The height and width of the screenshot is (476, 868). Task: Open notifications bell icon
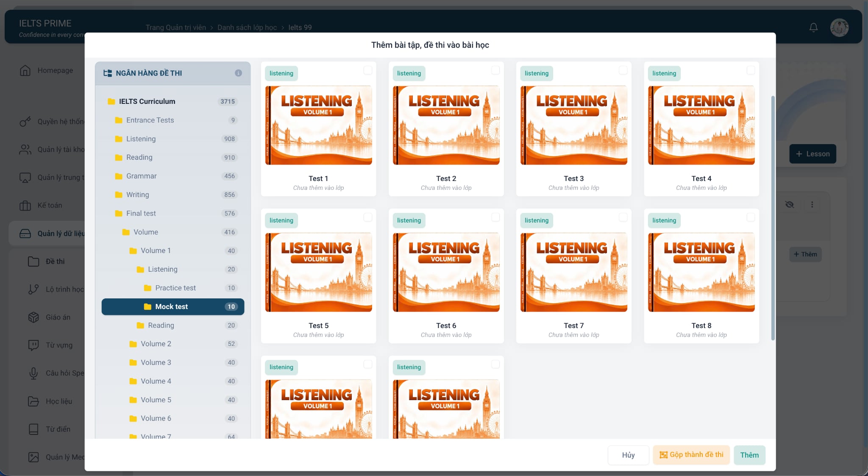click(x=813, y=28)
